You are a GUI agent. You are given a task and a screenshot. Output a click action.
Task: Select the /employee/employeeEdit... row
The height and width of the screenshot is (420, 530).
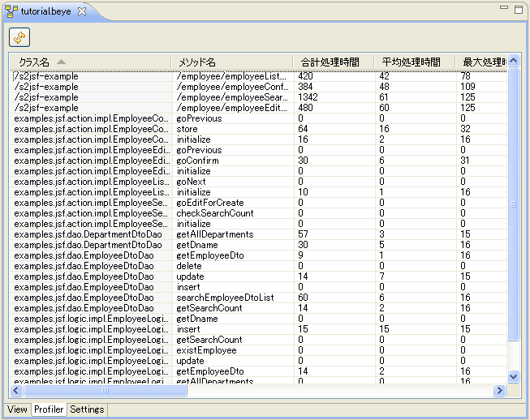[259, 108]
